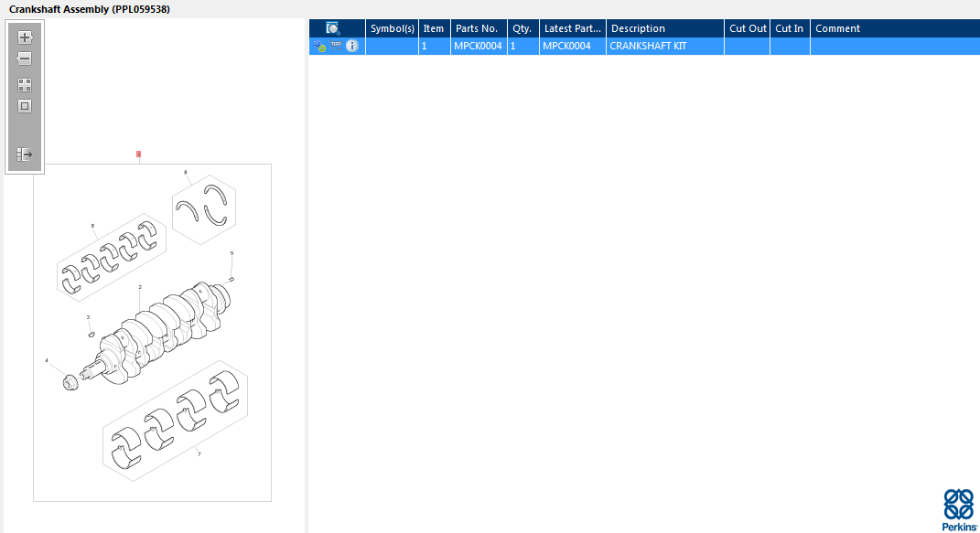
Task: Click the magnifier search icon in table header
Action: pyautogui.click(x=333, y=28)
